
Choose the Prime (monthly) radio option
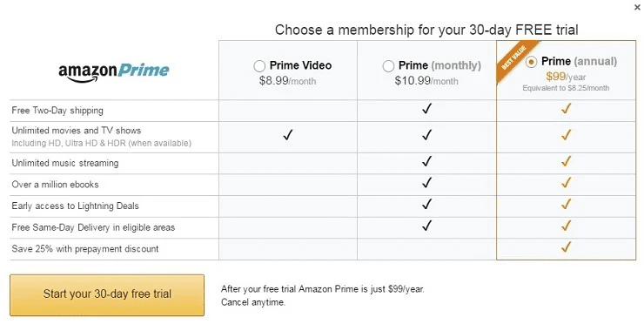[x=388, y=66]
